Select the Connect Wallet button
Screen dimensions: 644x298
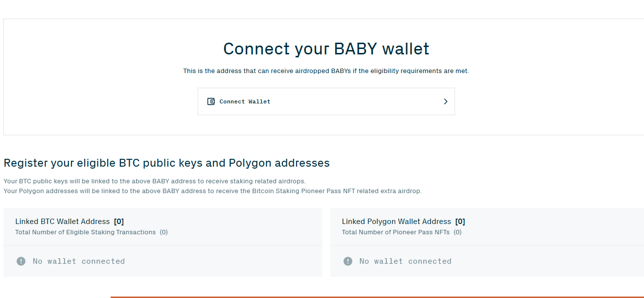click(x=326, y=101)
